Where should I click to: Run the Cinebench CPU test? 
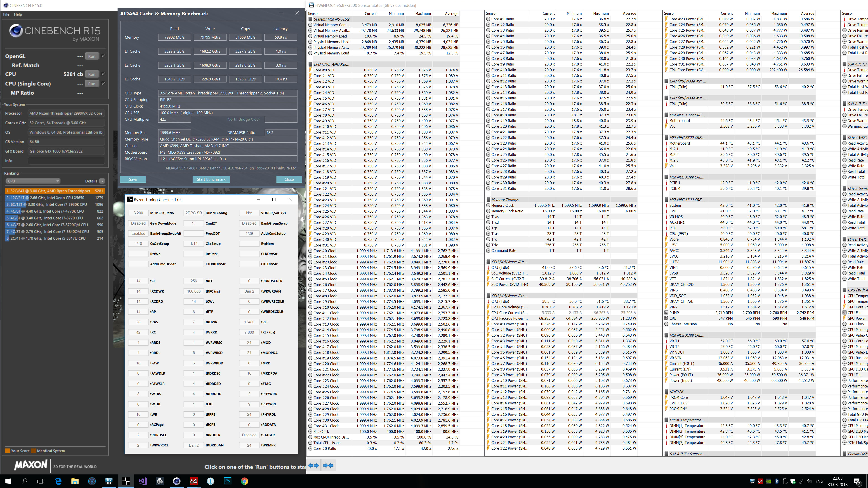coord(92,74)
